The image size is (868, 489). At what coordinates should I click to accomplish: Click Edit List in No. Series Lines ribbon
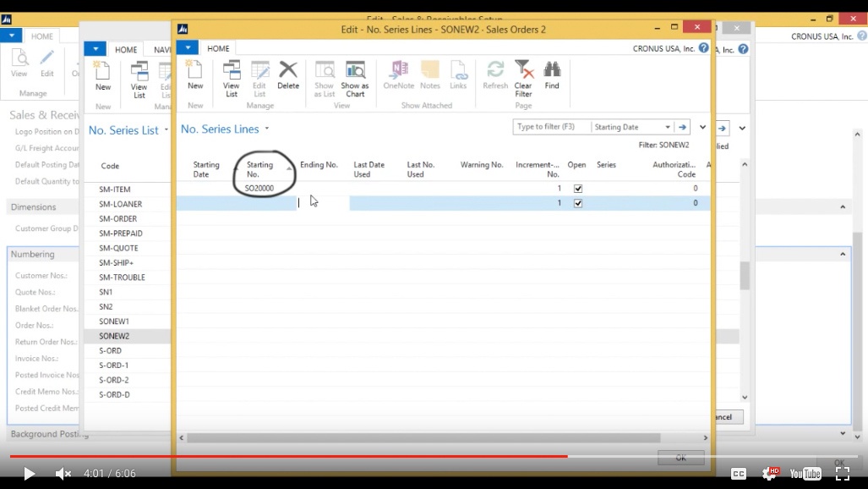[259, 79]
